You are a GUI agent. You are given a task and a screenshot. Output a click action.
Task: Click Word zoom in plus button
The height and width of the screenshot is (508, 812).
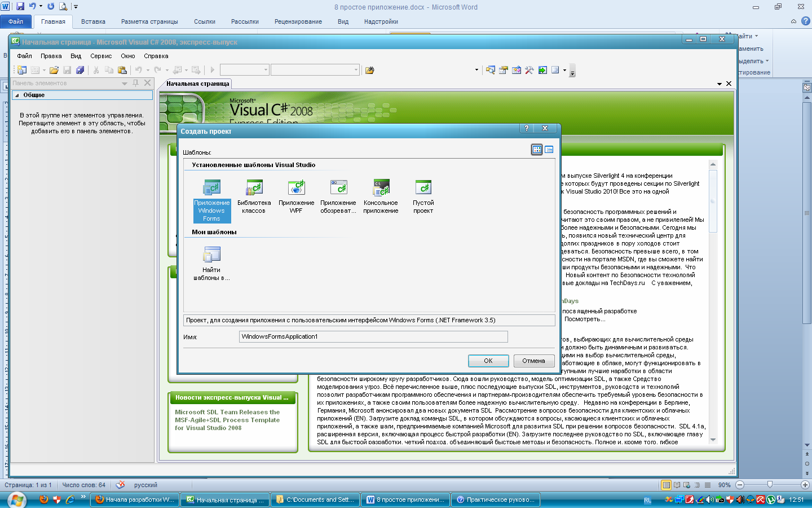[805, 485]
